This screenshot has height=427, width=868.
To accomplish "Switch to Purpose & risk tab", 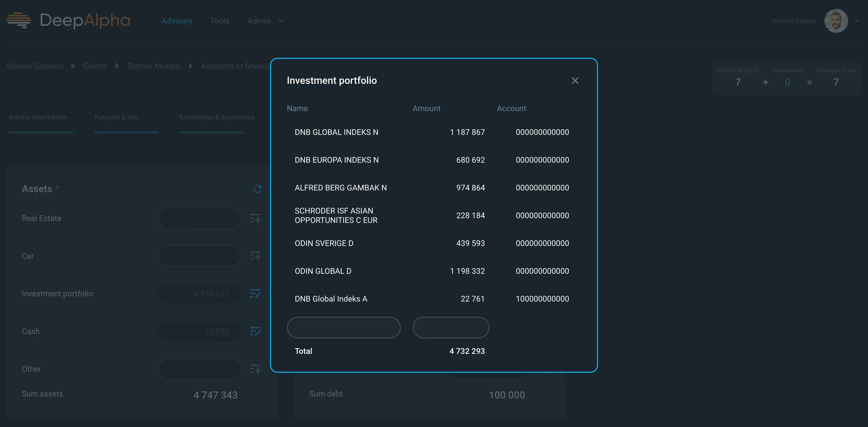I will [116, 117].
